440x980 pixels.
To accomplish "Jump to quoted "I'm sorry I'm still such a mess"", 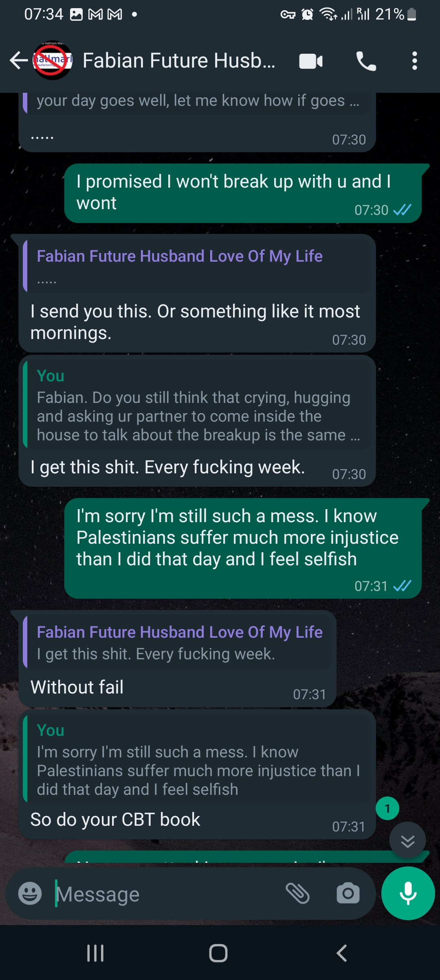I will (x=198, y=762).
